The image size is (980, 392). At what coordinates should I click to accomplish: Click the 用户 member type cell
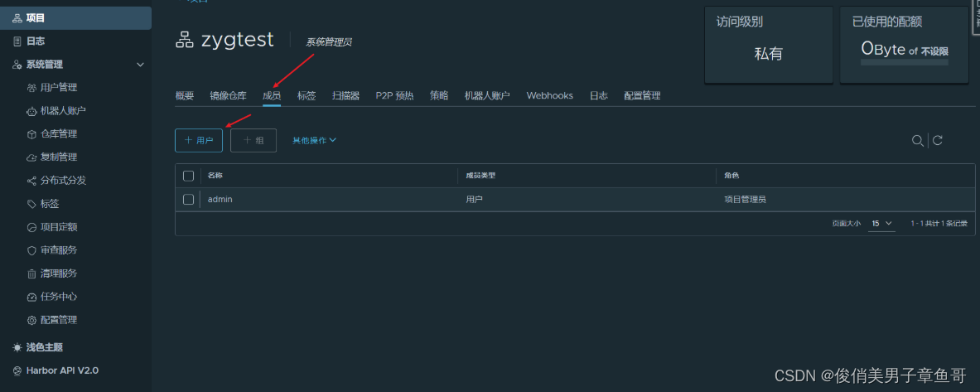(475, 200)
